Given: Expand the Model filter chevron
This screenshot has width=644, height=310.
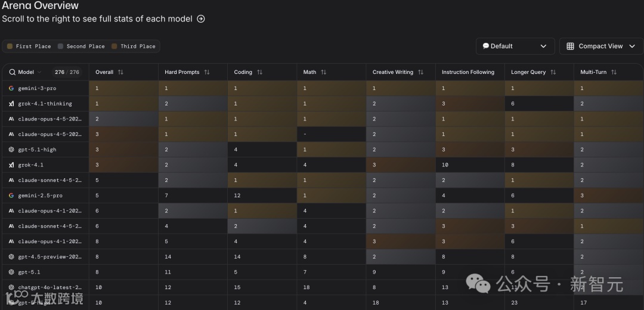Looking at the screenshot, I should tap(39, 72).
